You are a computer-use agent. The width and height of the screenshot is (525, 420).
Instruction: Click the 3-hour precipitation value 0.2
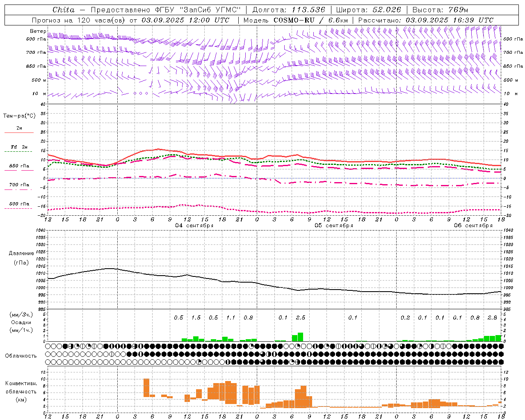(405, 318)
